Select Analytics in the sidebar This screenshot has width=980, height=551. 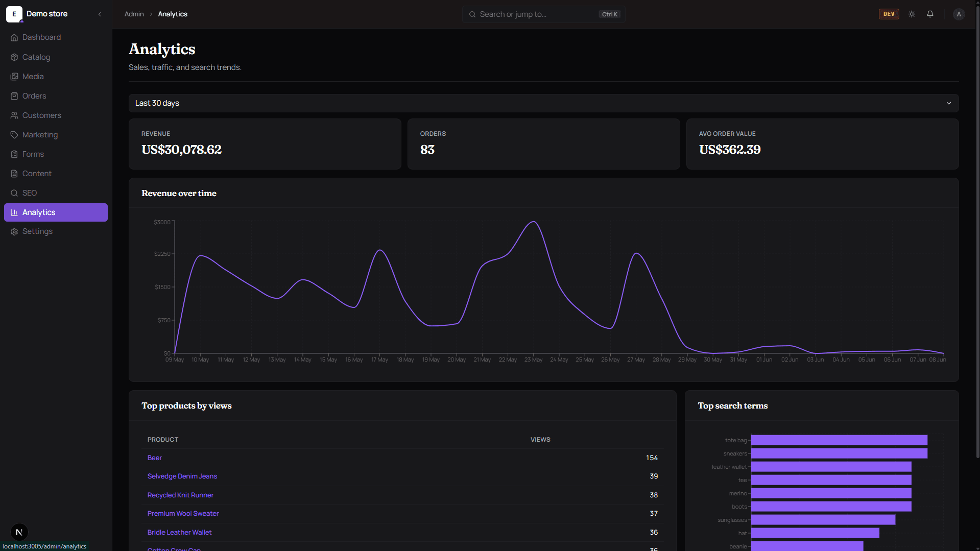[56, 212]
